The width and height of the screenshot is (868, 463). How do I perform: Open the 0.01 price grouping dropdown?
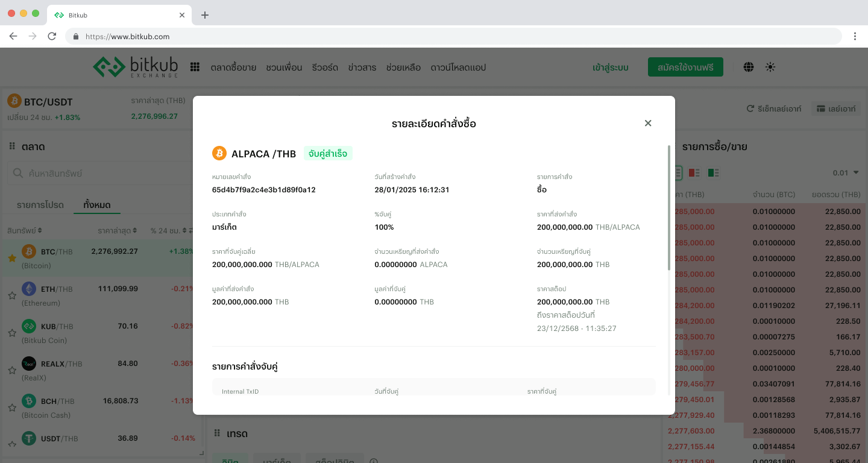tap(846, 173)
